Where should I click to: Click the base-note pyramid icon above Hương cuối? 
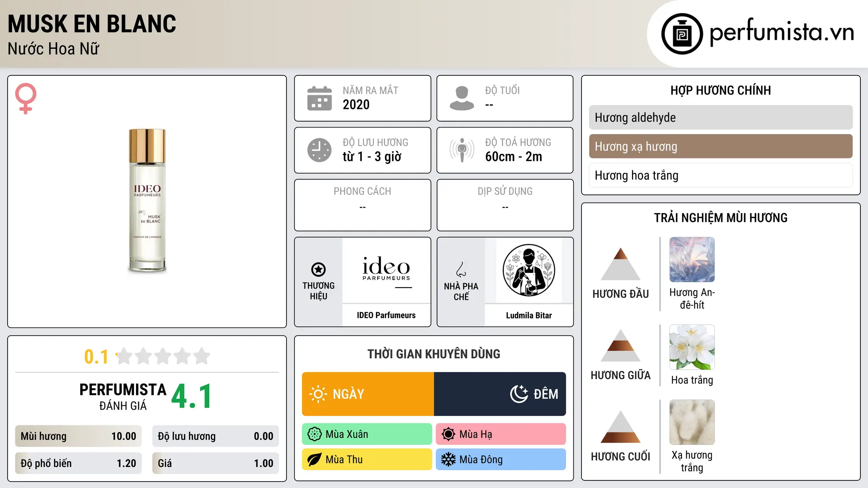[x=620, y=427]
